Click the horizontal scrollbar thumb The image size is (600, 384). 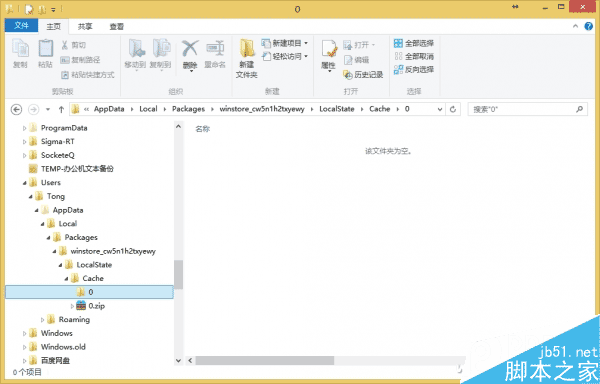(x=265, y=360)
